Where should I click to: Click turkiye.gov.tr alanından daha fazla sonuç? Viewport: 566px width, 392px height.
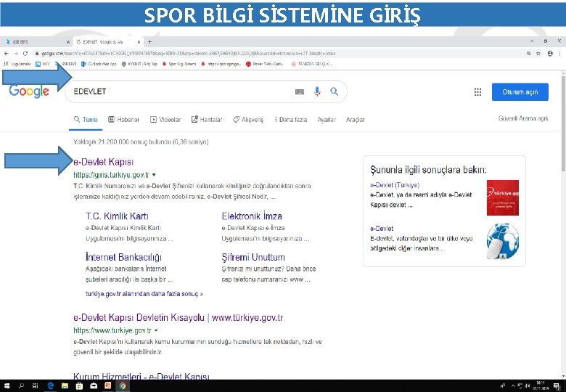click(x=144, y=294)
